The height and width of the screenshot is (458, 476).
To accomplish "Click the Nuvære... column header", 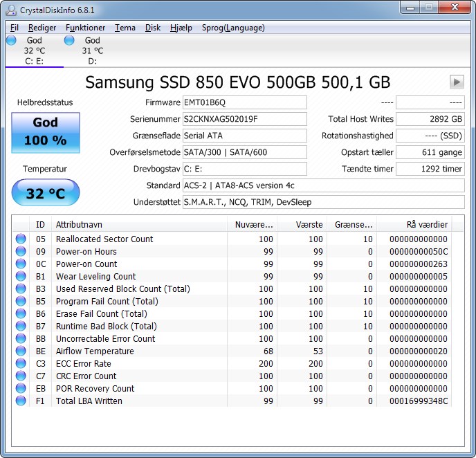I will click(253, 225).
